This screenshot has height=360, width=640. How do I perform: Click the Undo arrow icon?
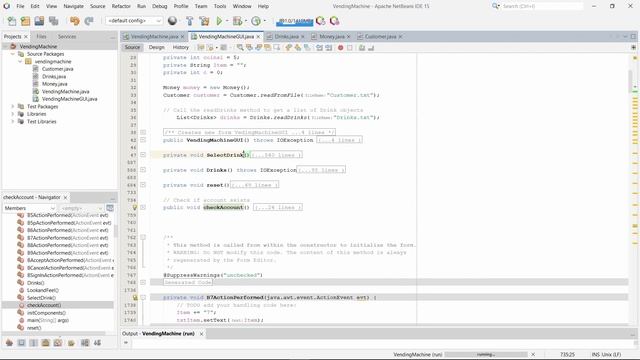tap(75, 21)
